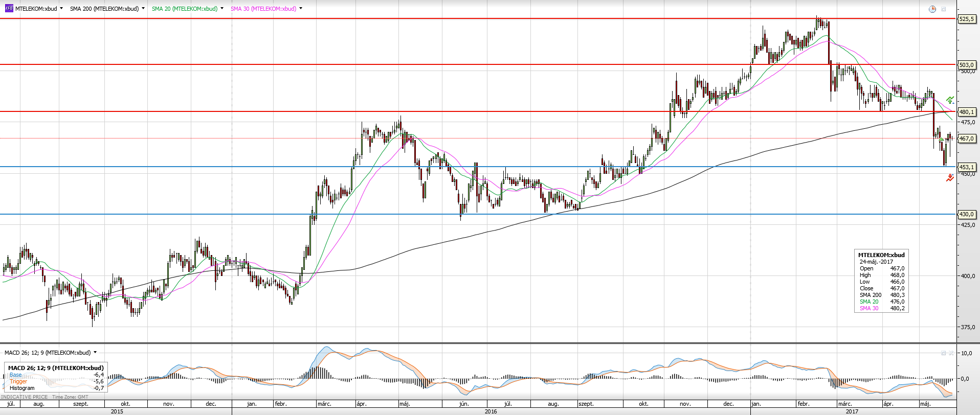This screenshot has width=980, height=415.
Task: Open the SMA 20 indicator dropdown
Action: 222,9
